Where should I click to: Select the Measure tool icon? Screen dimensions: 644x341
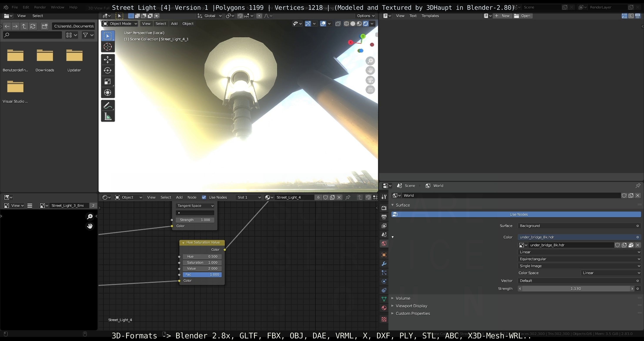pyautogui.click(x=107, y=116)
